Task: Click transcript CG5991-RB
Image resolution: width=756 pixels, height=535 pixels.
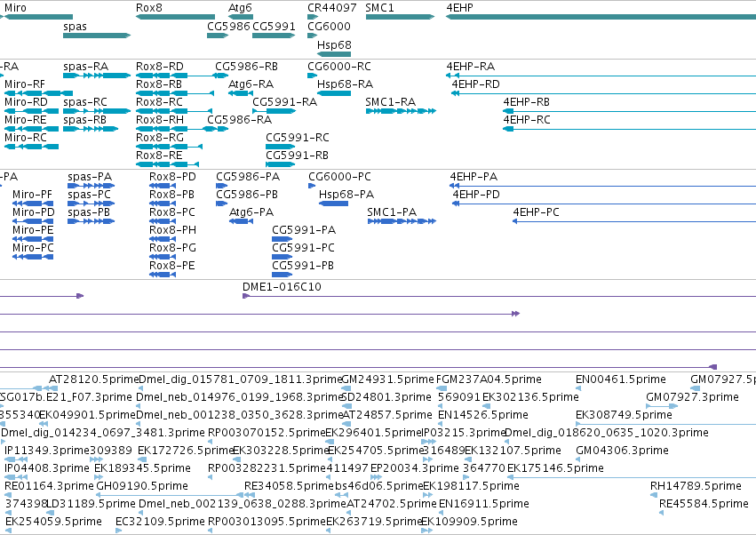Action: [x=280, y=164]
